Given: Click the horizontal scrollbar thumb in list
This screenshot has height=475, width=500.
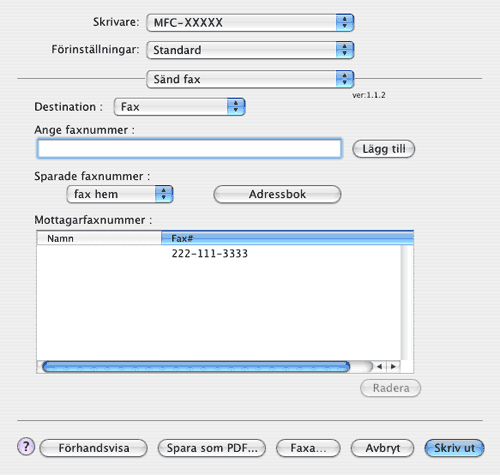Looking at the screenshot, I should (x=196, y=366).
